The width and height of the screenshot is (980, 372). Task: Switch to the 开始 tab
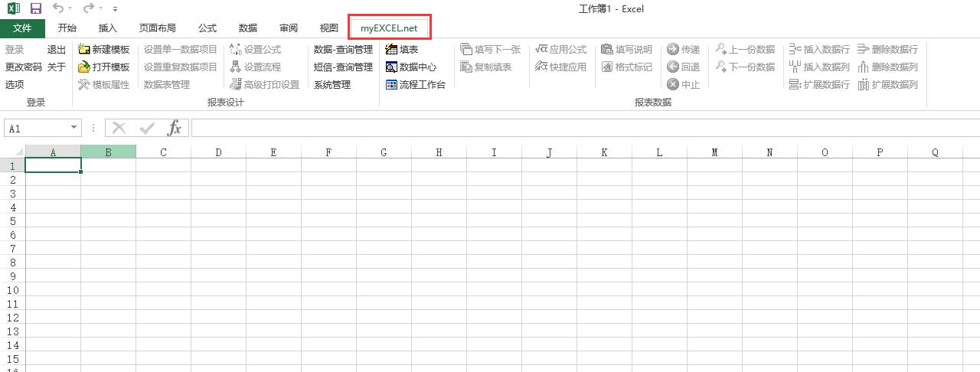pyautogui.click(x=67, y=28)
